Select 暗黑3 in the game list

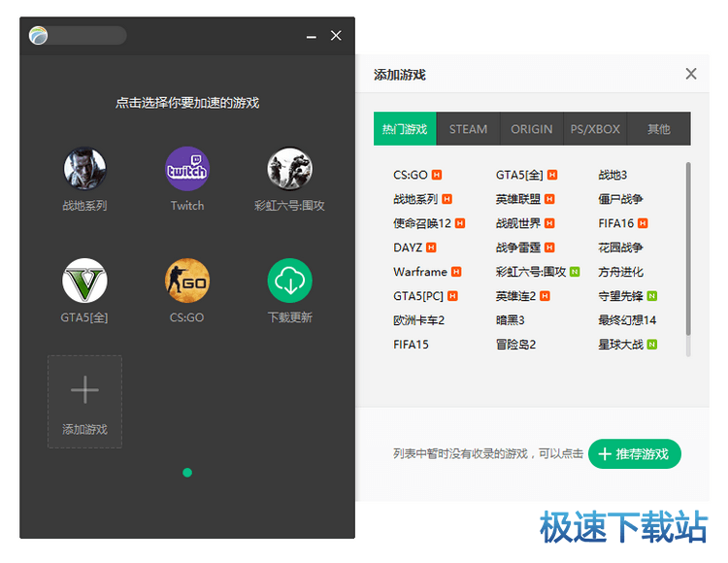(x=510, y=320)
